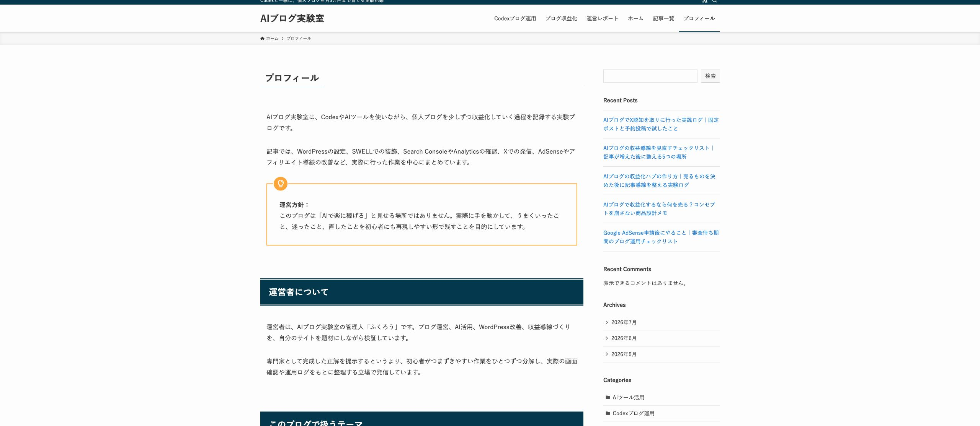Click the Recent Posts sidebar heading
Viewport: 980px width, 426px height.
coord(620,100)
